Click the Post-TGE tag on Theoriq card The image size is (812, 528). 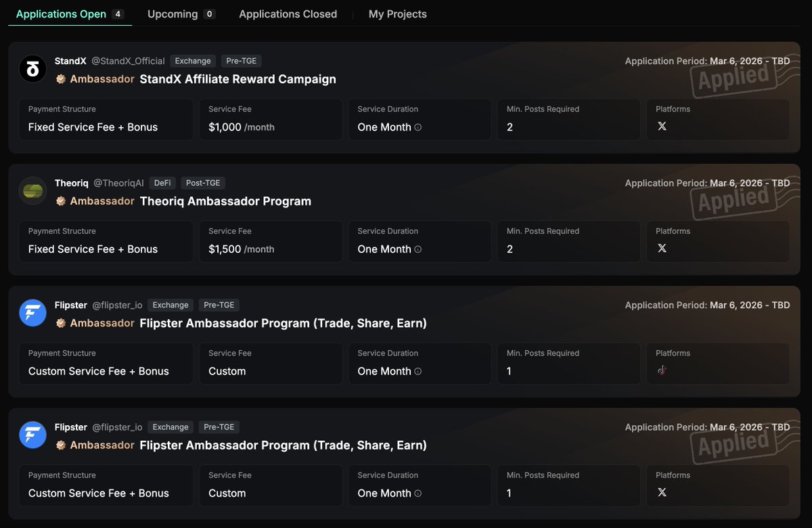click(x=203, y=183)
